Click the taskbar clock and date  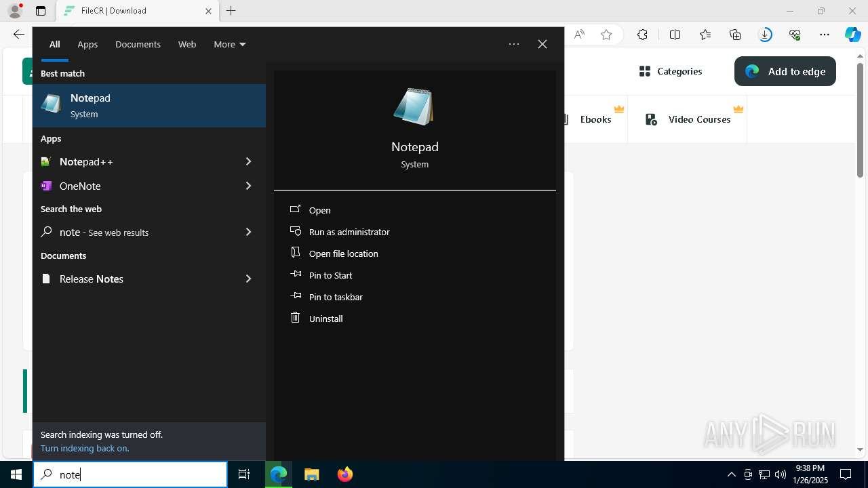pyautogui.click(x=810, y=474)
